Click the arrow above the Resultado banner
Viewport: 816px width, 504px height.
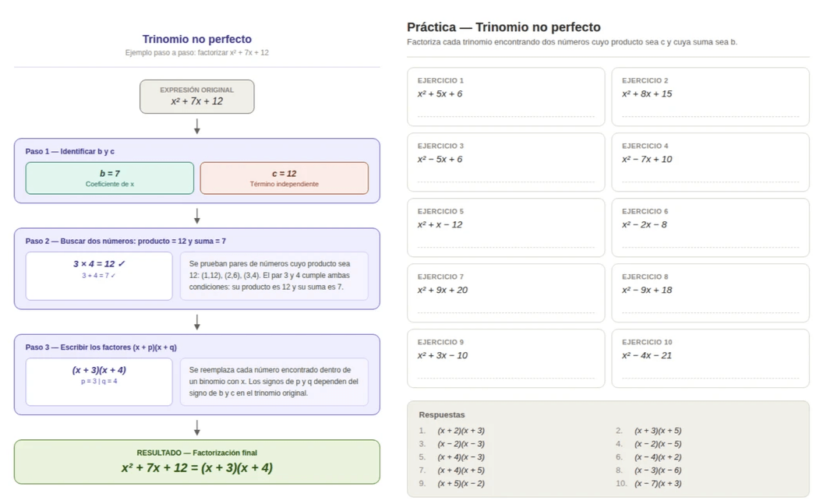[x=196, y=428]
